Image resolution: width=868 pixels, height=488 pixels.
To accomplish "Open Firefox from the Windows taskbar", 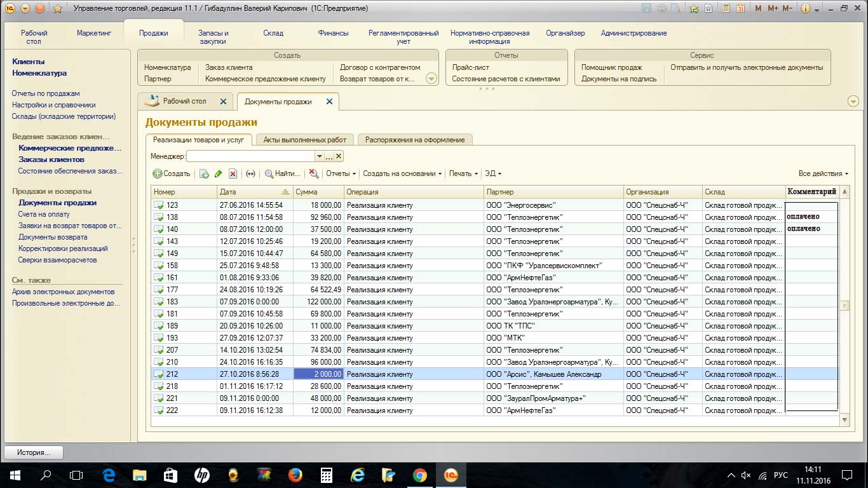I will pos(295,475).
